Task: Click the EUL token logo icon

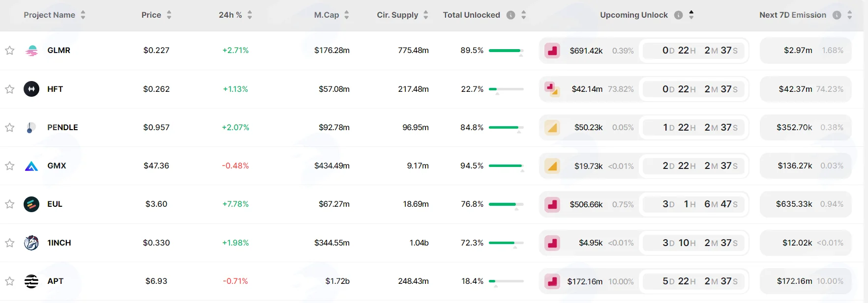Action: [x=31, y=204]
